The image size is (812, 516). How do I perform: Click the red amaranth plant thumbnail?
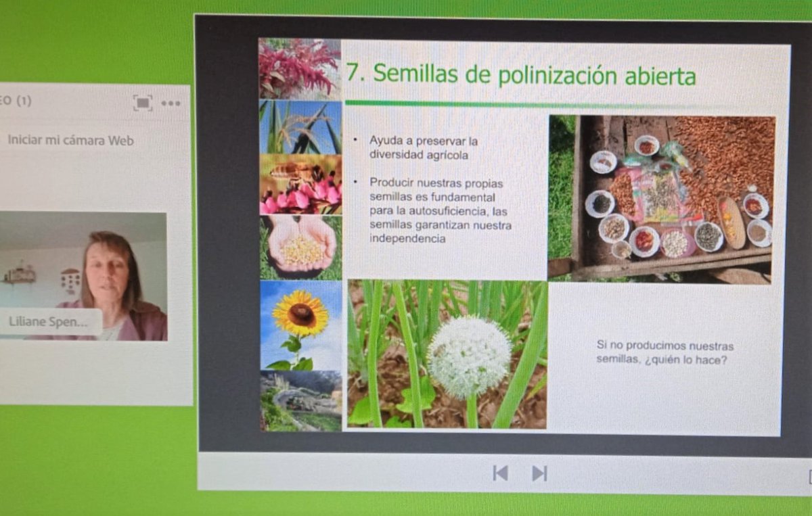click(300, 69)
